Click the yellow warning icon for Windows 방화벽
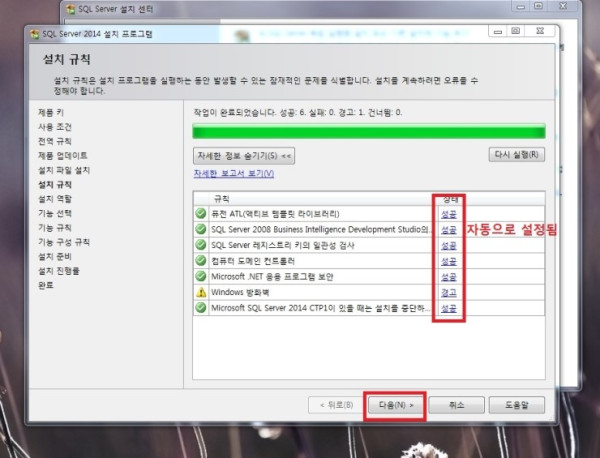The width and height of the screenshot is (600, 458). coord(201,292)
